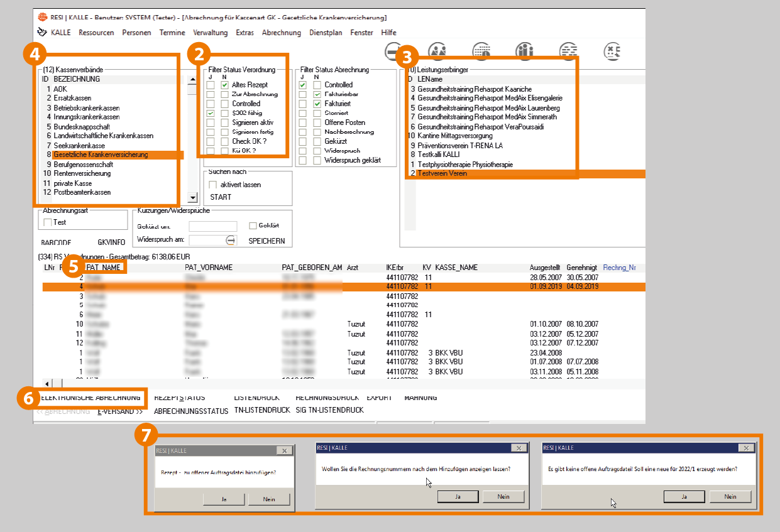Close the 'Rezept zu offener Auftragsdatei' dialog
The height and width of the screenshot is (532, 780).
pos(284,450)
